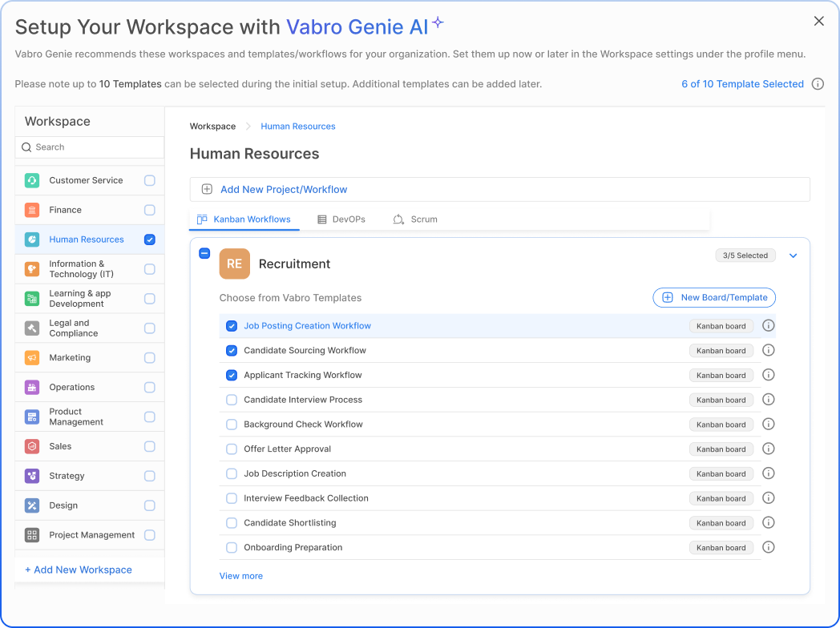840x628 pixels.
Task: Collapse the Recruitment section chevron
Action: click(794, 256)
